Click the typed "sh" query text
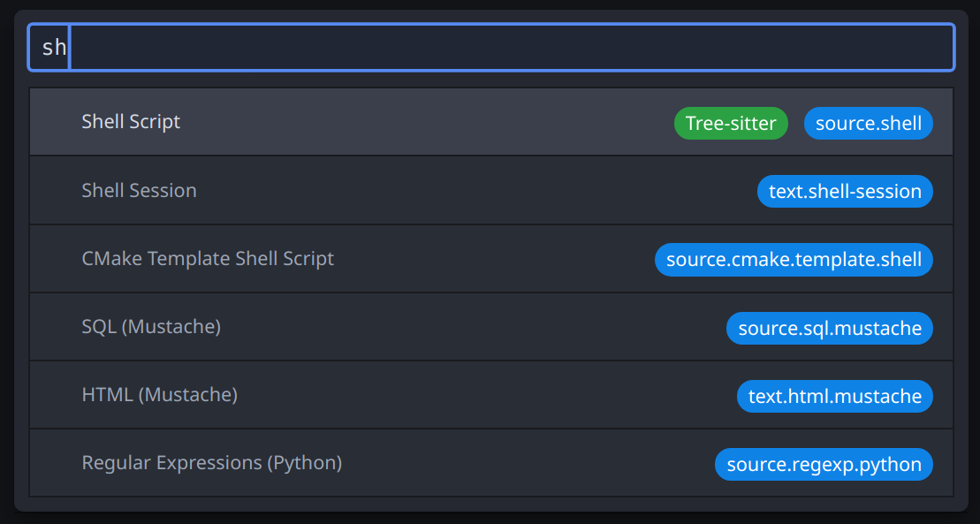Image resolution: width=980 pixels, height=524 pixels. [x=54, y=48]
